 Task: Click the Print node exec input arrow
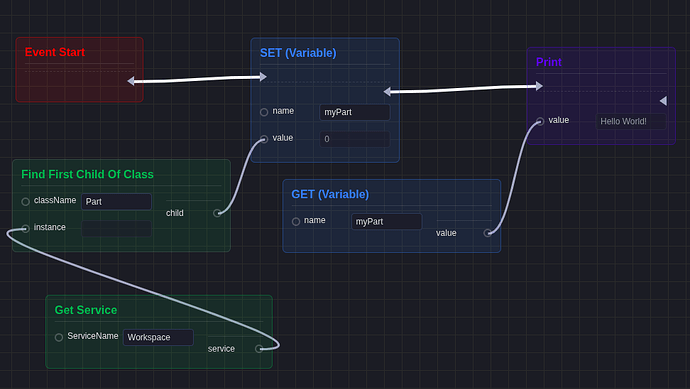click(x=539, y=86)
